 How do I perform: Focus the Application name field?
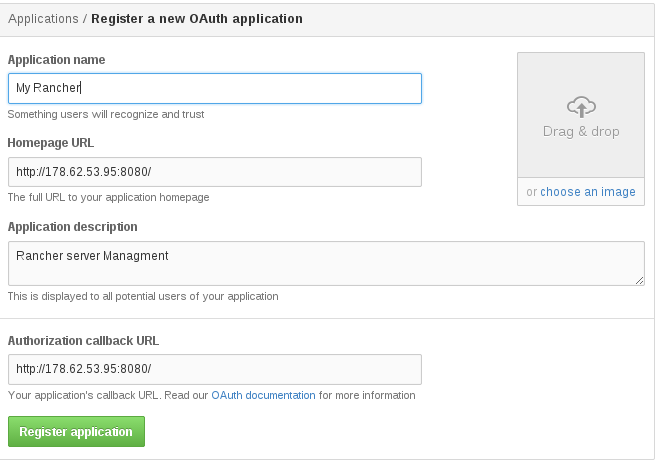pyautogui.click(x=214, y=88)
